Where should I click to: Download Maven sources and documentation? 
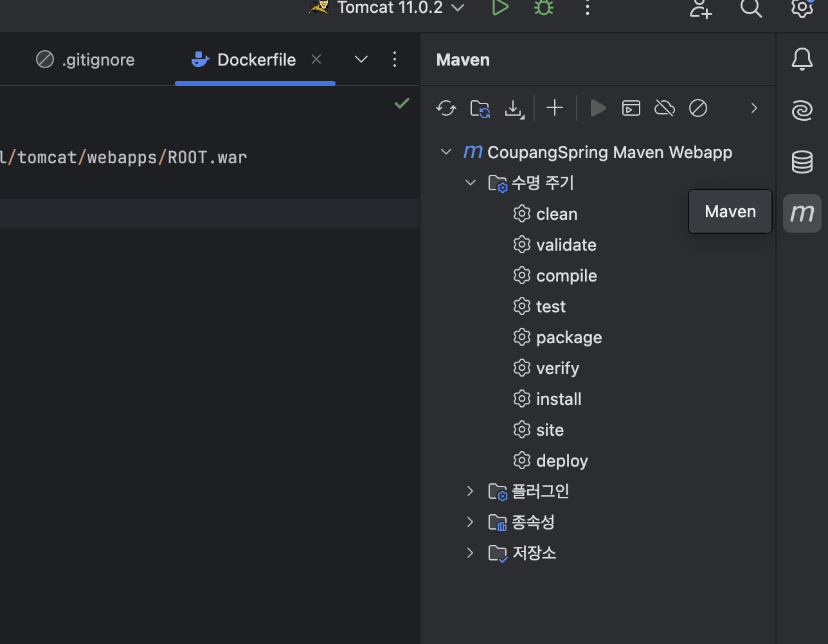tap(514, 108)
